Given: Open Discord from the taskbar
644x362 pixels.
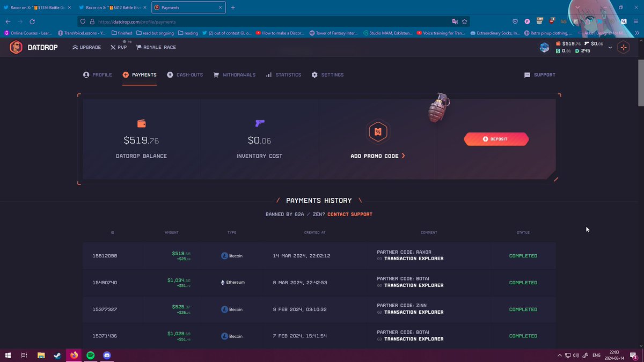Looking at the screenshot, I should click(107, 355).
